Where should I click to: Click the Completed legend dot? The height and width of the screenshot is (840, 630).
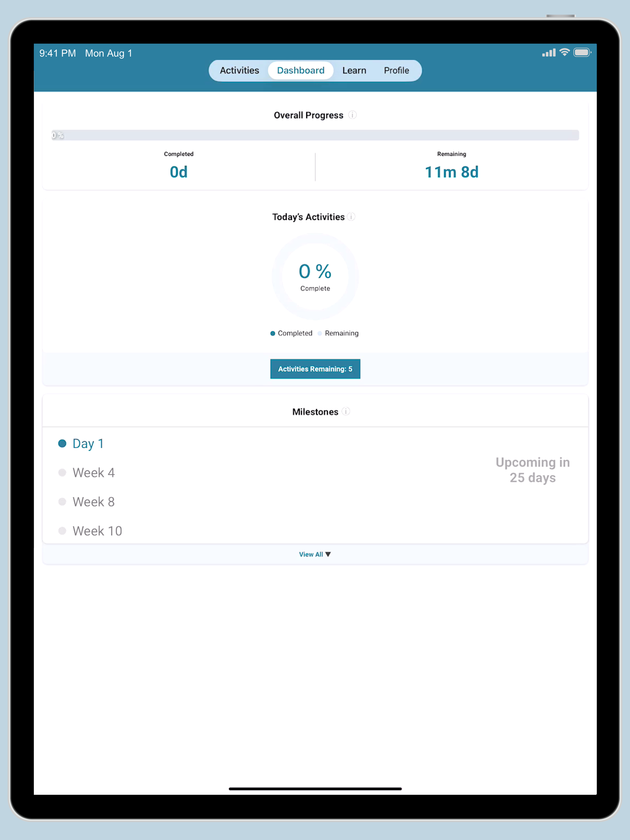(273, 333)
